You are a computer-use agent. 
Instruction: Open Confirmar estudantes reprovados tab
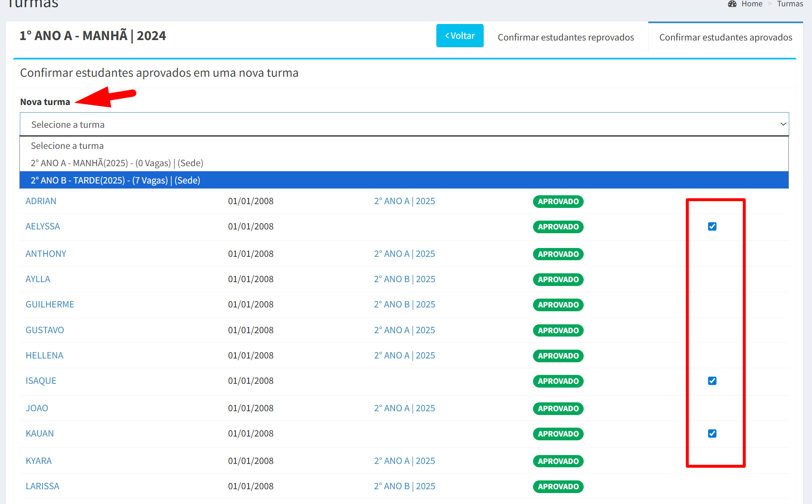566,37
